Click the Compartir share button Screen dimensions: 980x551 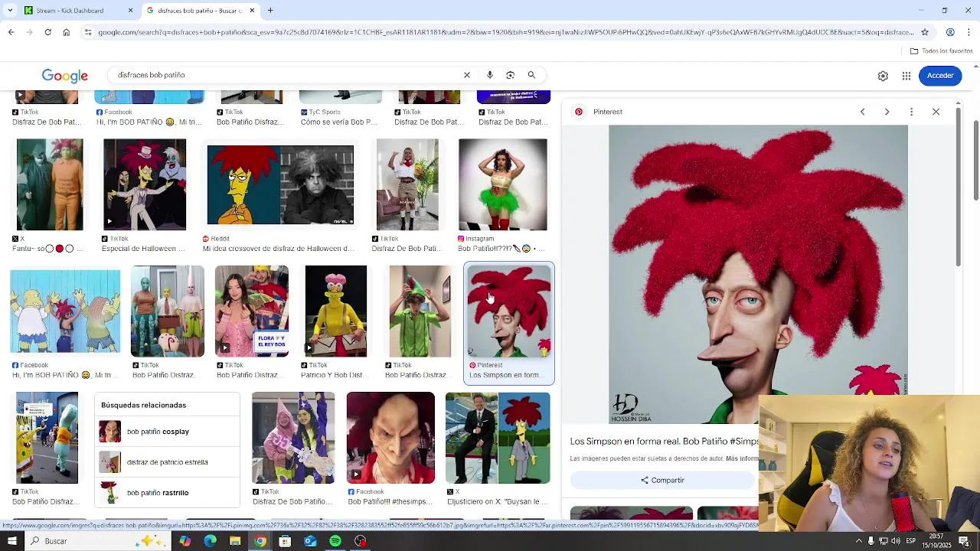click(663, 480)
